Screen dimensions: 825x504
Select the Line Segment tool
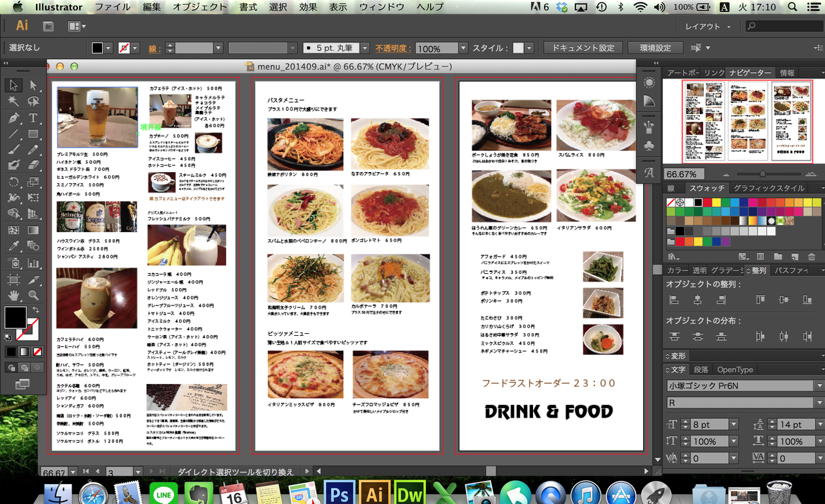click(x=14, y=134)
